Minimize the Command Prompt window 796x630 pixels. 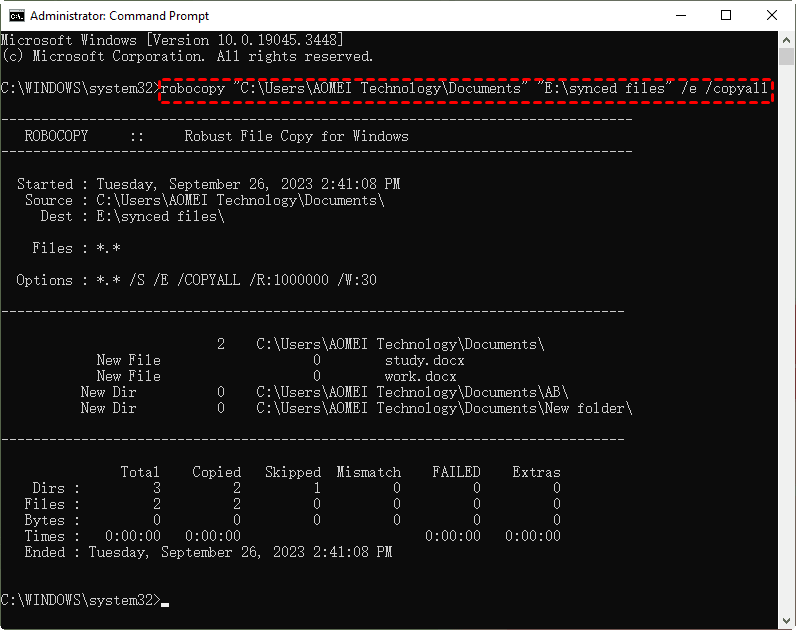(681, 15)
